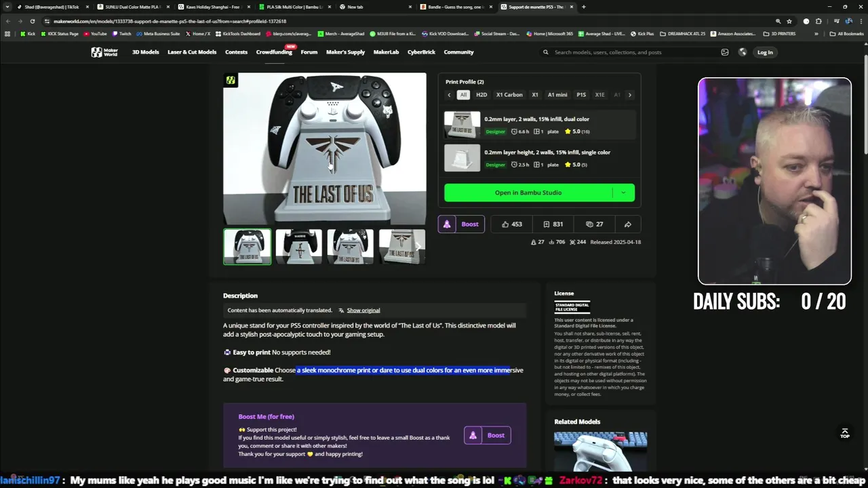The width and height of the screenshot is (868, 488).
Task: Click the browser reload icon
Action: [x=33, y=21]
